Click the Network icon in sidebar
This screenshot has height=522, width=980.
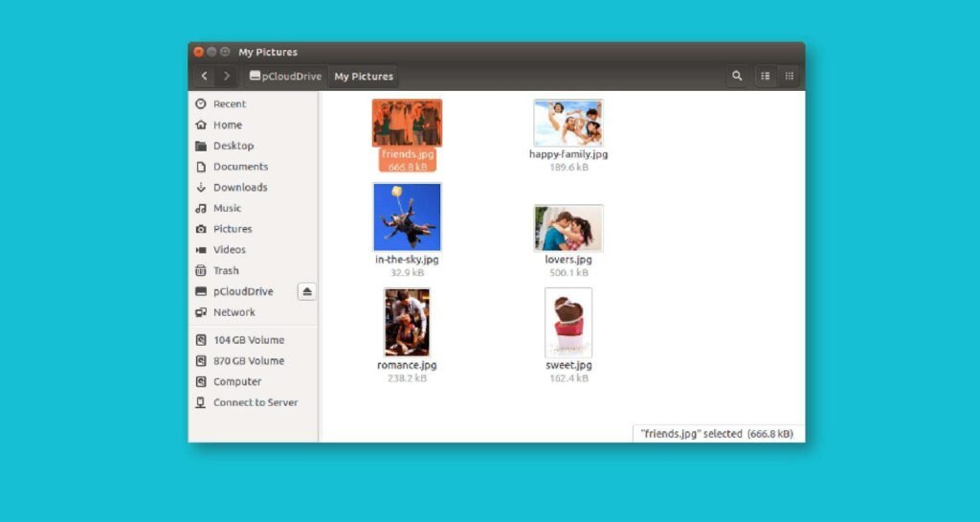tap(201, 312)
